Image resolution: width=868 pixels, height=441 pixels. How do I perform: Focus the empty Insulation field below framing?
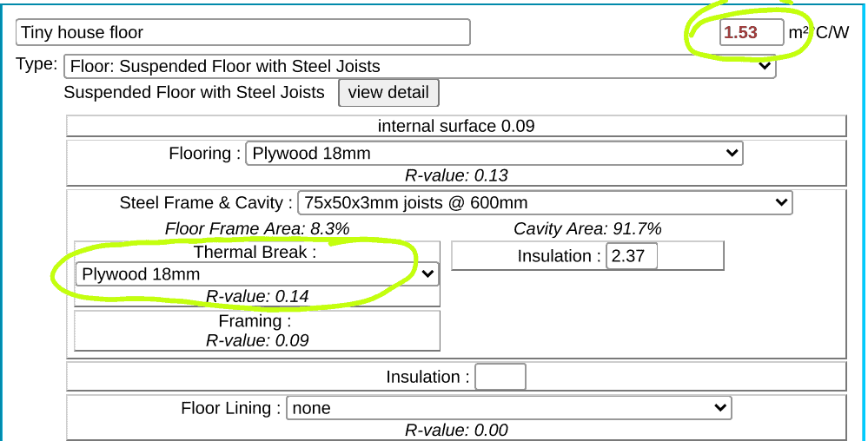pos(500,378)
